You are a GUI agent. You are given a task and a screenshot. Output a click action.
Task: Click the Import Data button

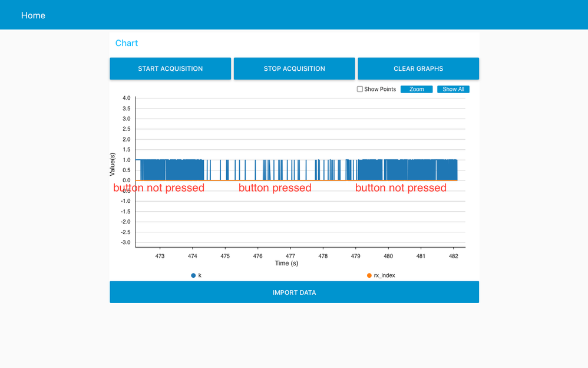295,292
